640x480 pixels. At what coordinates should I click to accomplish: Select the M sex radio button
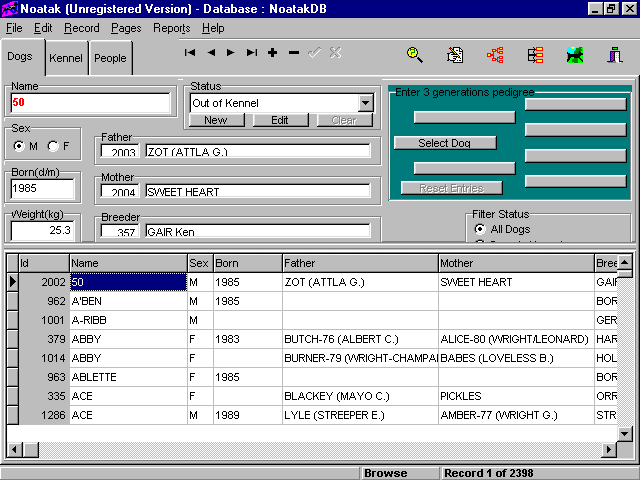[19, 147]
